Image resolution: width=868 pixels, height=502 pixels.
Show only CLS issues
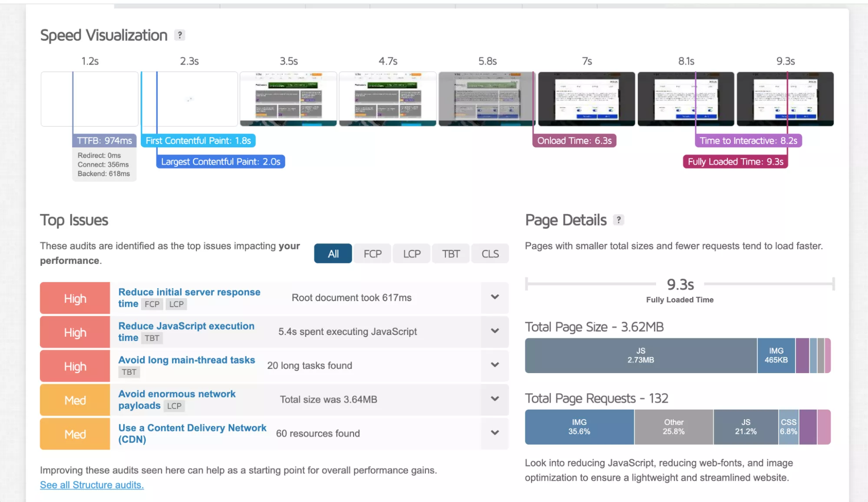[490, 254]
